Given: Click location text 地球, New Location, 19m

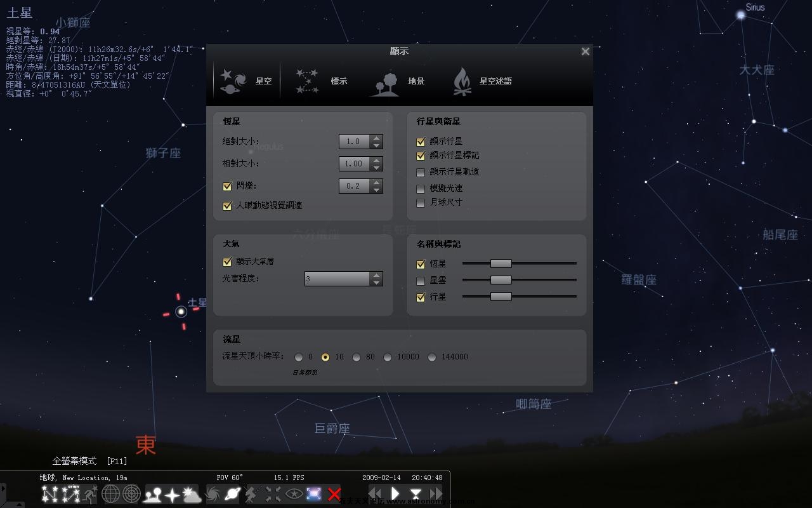Looking at the screenshot, I should tap(83, 478).
